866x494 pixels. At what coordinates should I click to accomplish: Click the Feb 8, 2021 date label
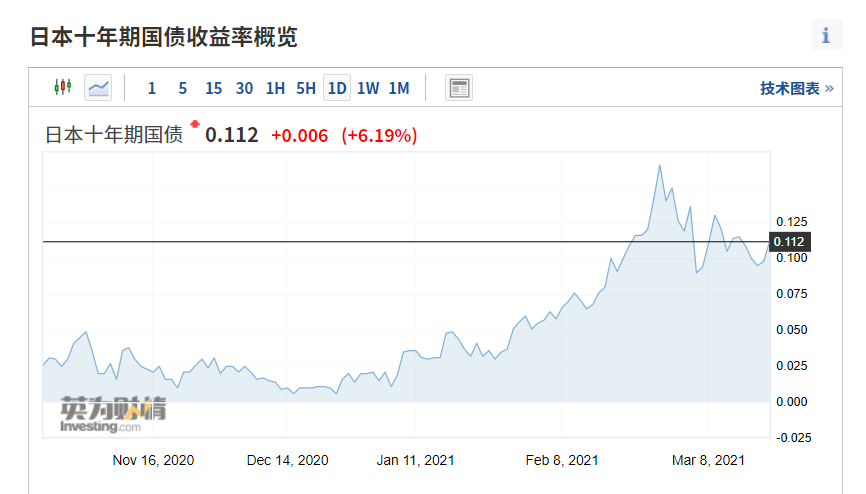[x=562, y=460]
